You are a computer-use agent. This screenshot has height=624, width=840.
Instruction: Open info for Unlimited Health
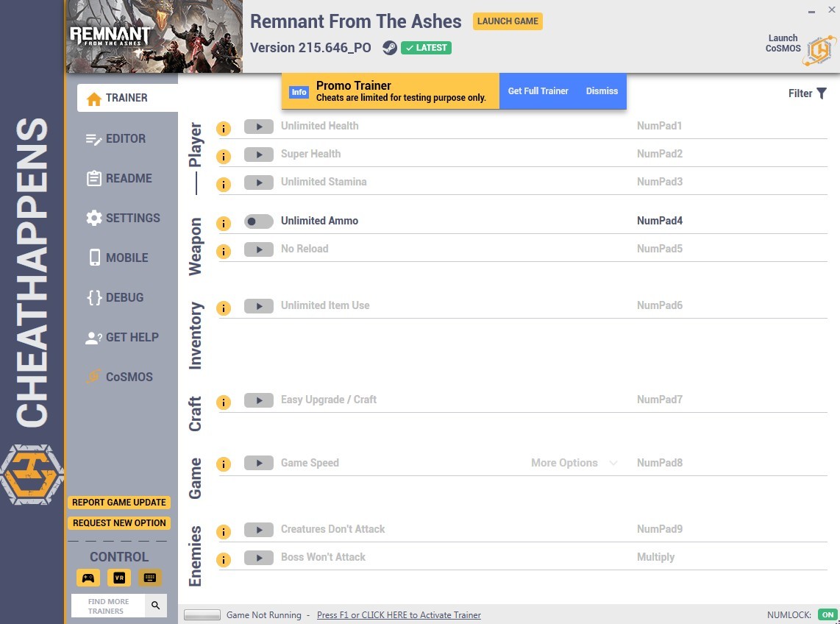coord(224,129)
